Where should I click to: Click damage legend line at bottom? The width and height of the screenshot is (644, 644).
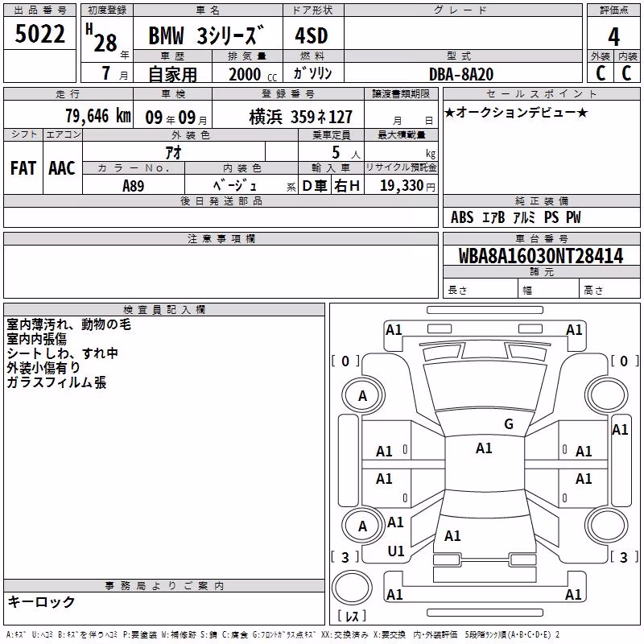283,634
